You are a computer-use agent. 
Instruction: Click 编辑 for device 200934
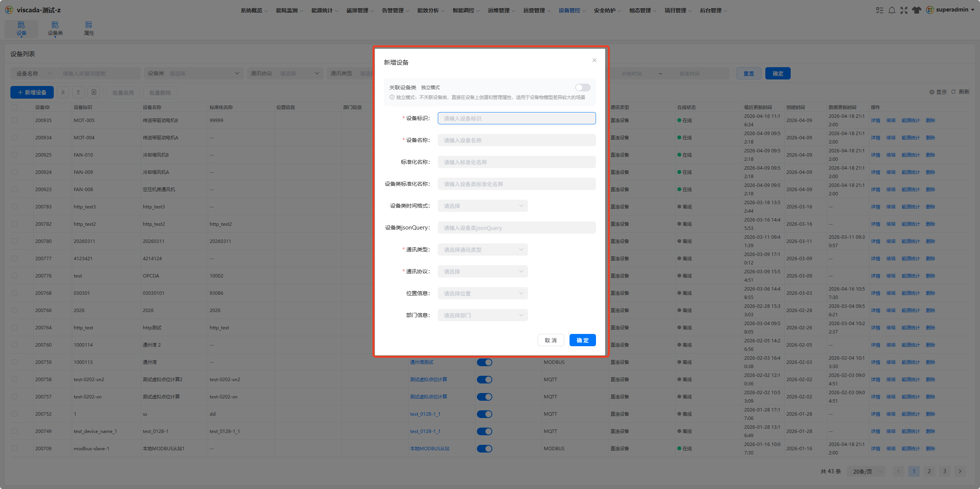coord(891,137)
